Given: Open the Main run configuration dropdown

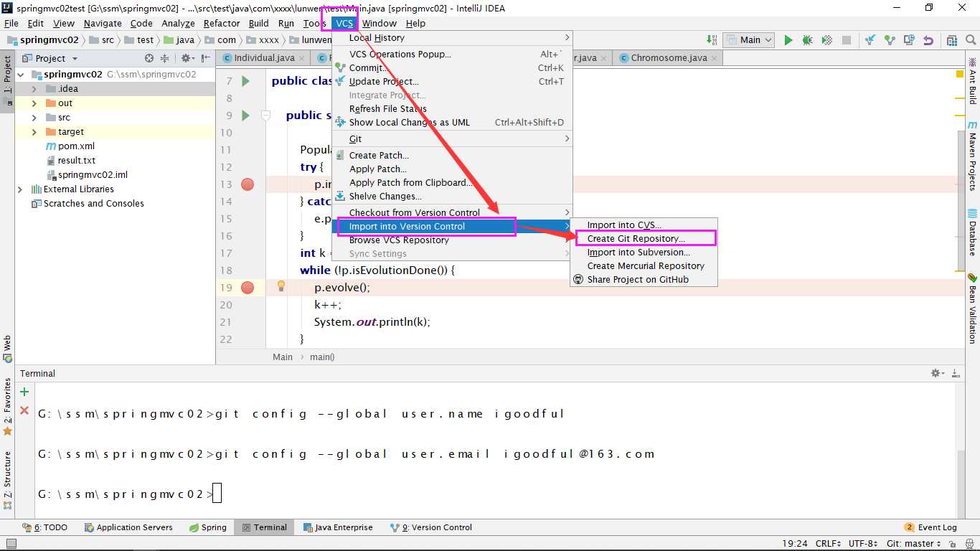Looking at the screenshot, I should coord(748,40).
